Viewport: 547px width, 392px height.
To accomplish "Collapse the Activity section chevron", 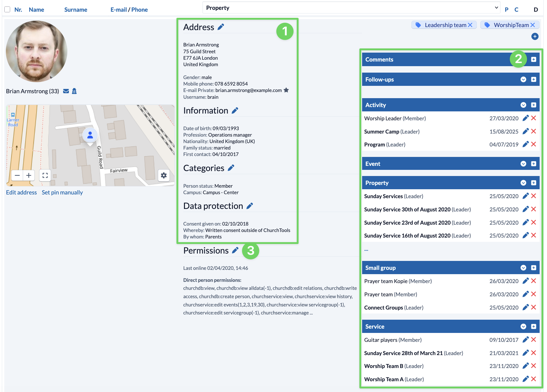I will [x=523, y=105].
